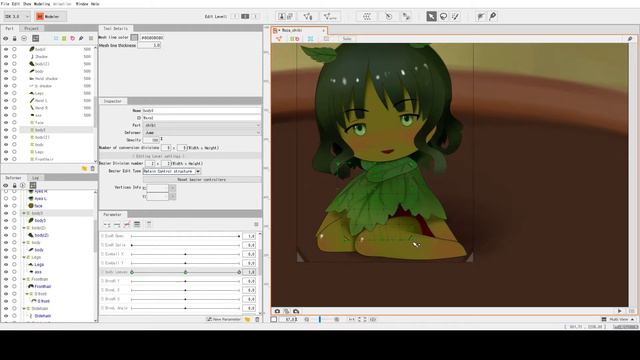Viewport: 640px width, 360px height.
Task: Click the create warp deformer grid icon
Action: click(367, 16)
